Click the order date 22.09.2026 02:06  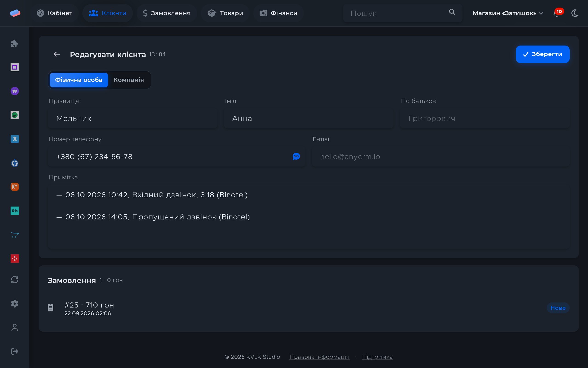[x=88, y=313]
